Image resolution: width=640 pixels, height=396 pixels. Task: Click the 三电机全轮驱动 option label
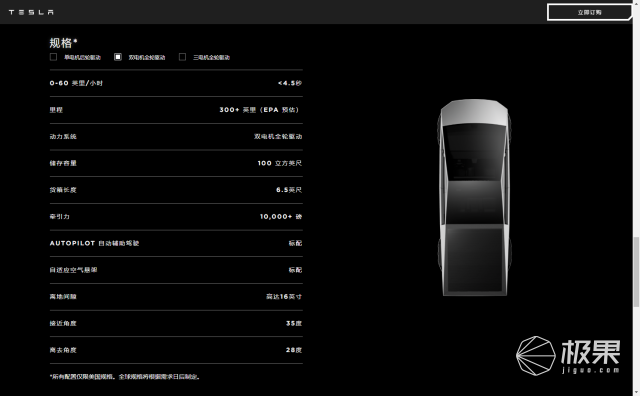[x=211, y=58]
